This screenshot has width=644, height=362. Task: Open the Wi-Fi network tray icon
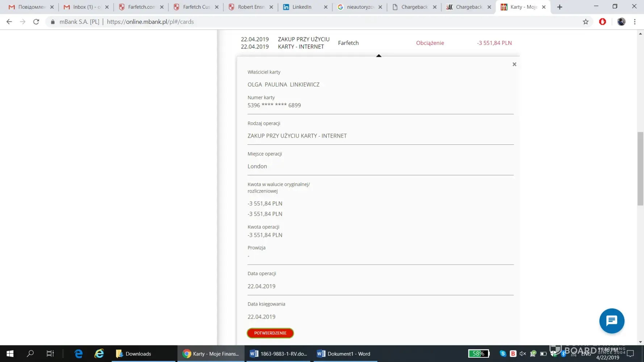[574, 354]
